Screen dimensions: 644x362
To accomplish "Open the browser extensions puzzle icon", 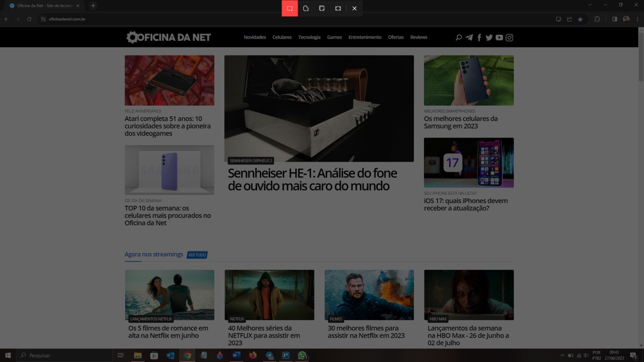I will (597, 19).
